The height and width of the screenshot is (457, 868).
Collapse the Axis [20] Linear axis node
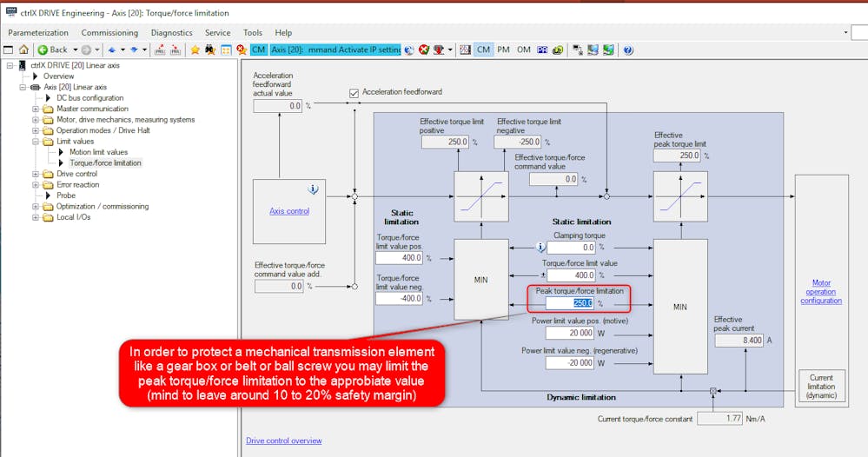coord(23,87)
